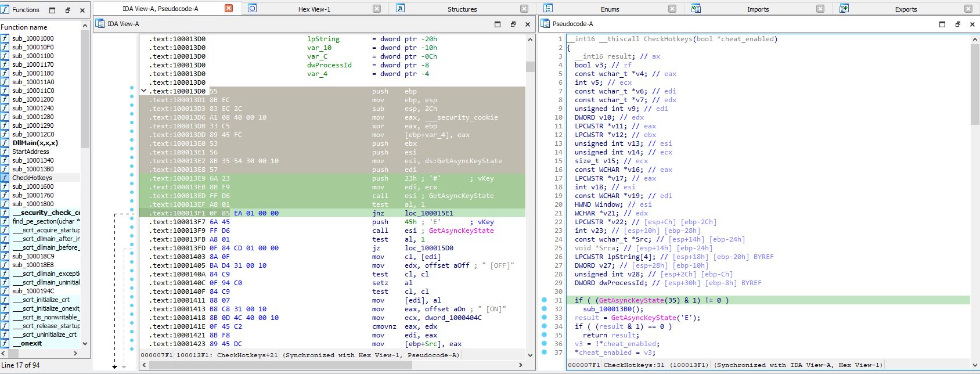Toggle breakpoint dot on pseudocode line 31

click(544, 300)
